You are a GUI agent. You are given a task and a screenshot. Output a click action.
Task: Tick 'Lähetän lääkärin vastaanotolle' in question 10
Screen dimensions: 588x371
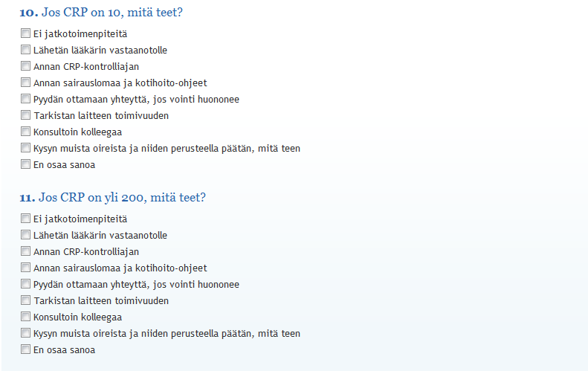(25, 49)
